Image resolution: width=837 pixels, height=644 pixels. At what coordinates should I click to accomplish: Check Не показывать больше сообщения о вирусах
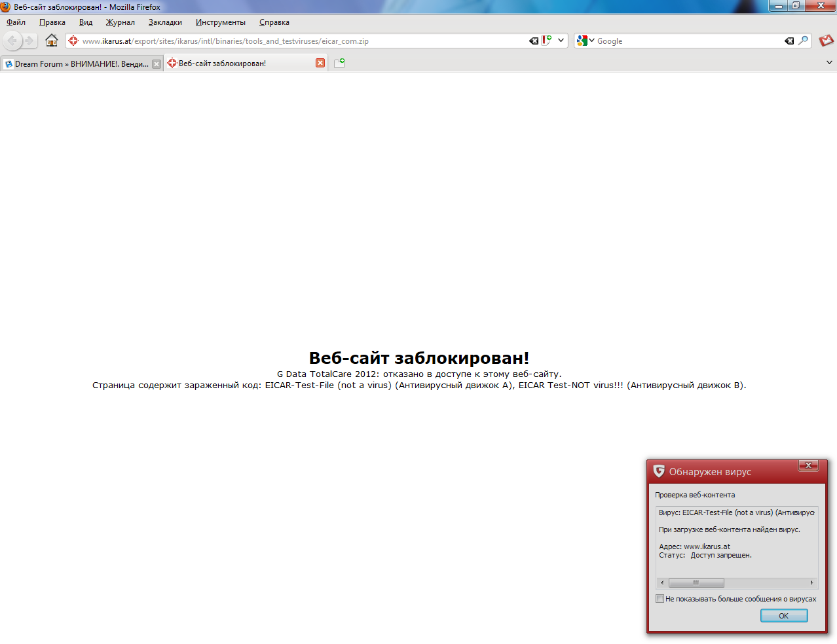pyautogui.click(x=660, y=599)
